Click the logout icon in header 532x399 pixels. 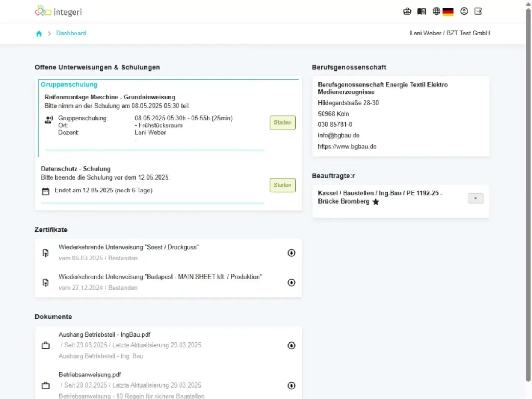coord(478,11)
